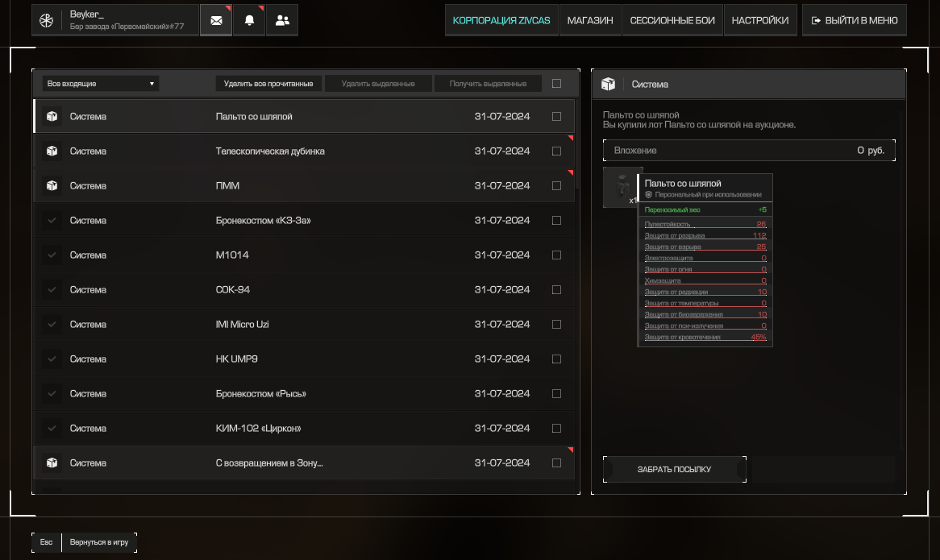Expand the Все входящие filter dropdown
940x560 pixels.
[x=101, y=84]
